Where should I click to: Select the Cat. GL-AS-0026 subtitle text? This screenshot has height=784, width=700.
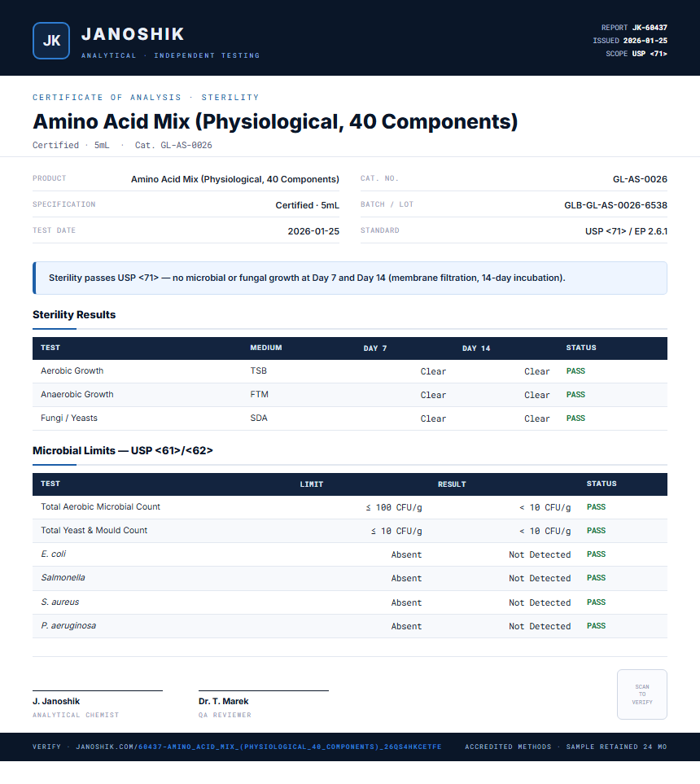173,145
